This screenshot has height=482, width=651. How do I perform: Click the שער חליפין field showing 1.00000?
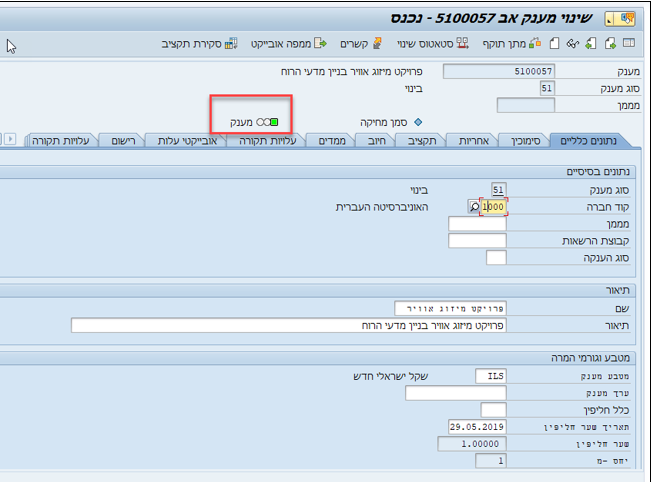[472, 444]
